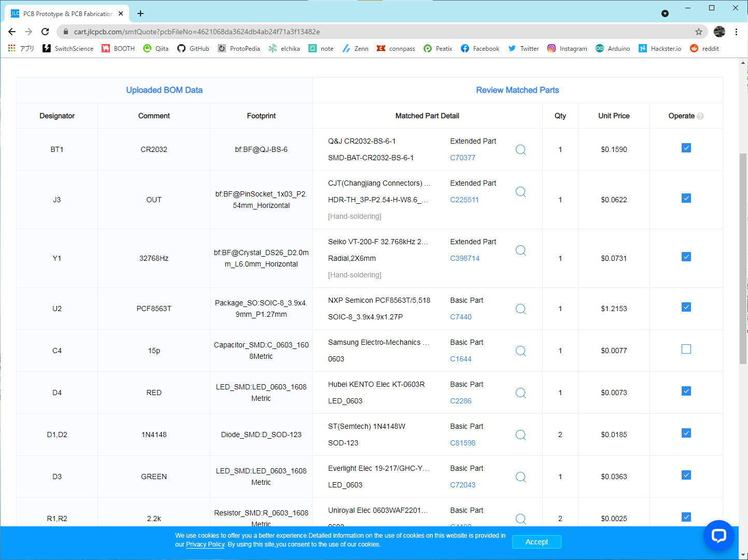Open the part search for C4 15p capacitor
This screenshot has height=560, width=748.
pyautogui.click(x=521, y=351)
